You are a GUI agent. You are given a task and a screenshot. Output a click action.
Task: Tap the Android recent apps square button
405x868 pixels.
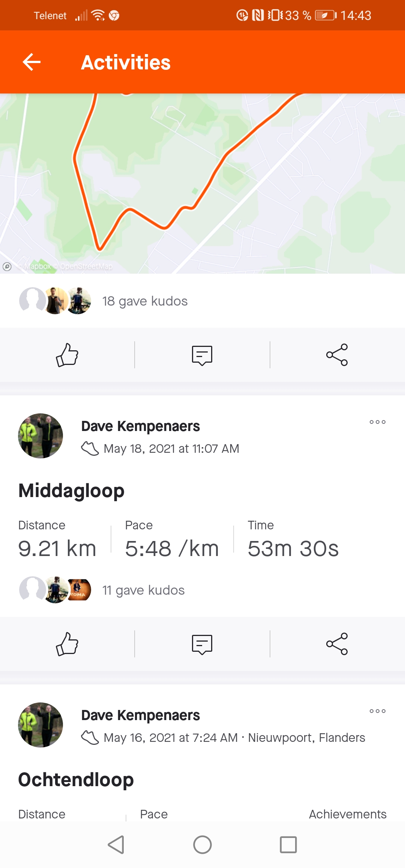point(288,845)
